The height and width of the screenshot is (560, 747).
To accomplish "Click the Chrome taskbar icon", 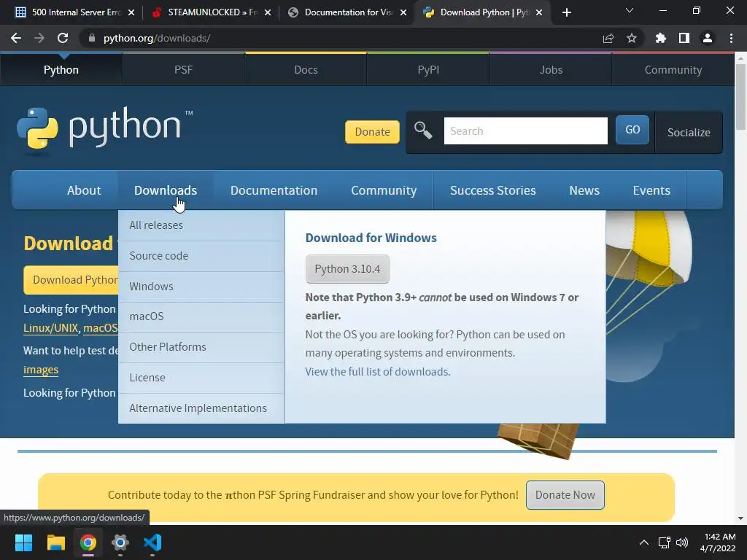I will (x=88, y=542).
